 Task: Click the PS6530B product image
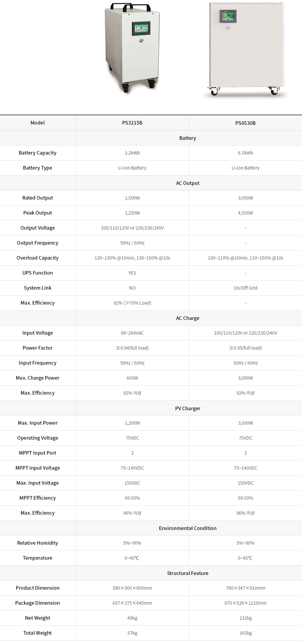[246, 50]
